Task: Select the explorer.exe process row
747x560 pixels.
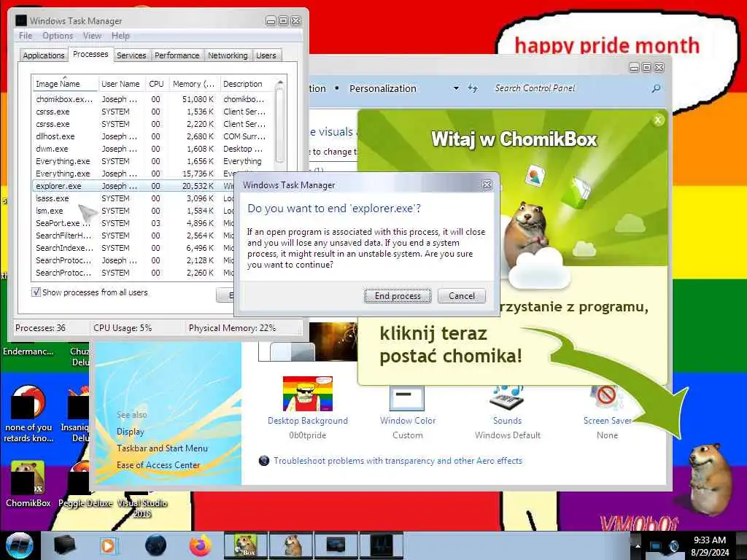Action: tap(133, 186)
